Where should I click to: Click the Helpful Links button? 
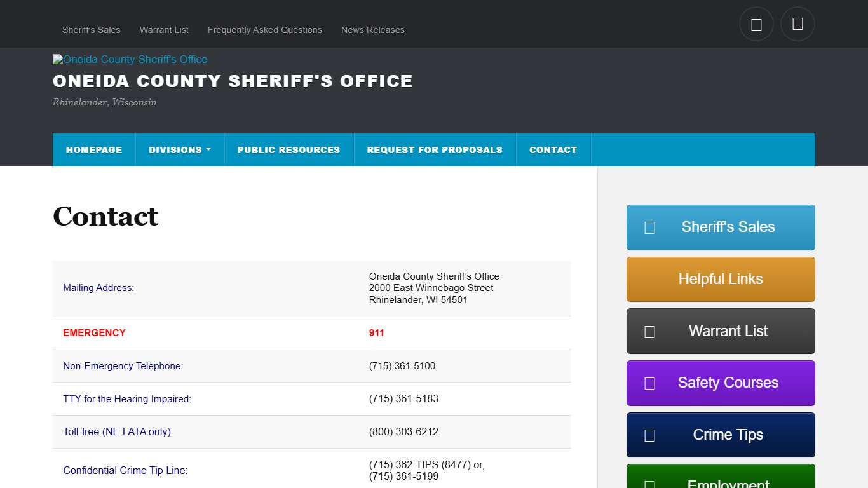click(x=720, y=279)
